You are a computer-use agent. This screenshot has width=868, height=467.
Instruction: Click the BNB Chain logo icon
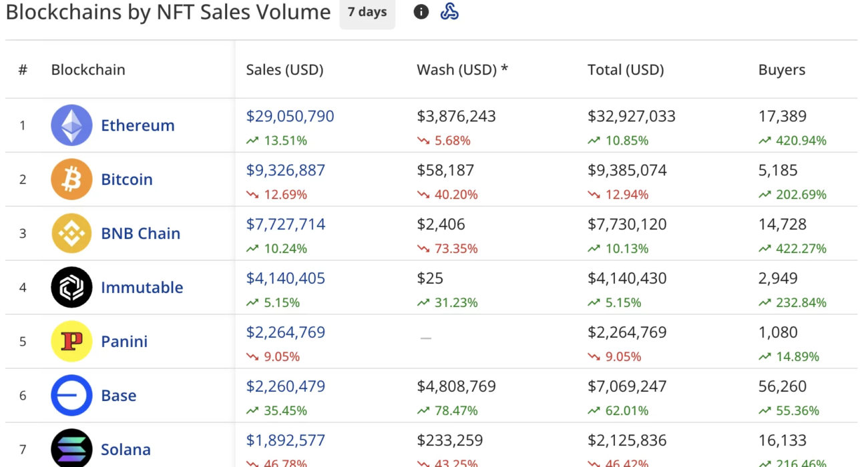71,233
